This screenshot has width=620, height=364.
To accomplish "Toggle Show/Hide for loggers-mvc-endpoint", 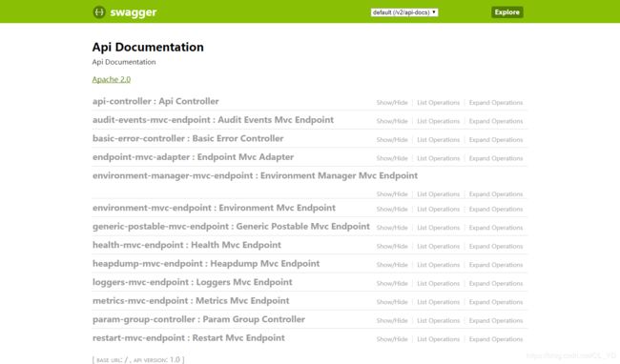I will click(x=392, y=283).
